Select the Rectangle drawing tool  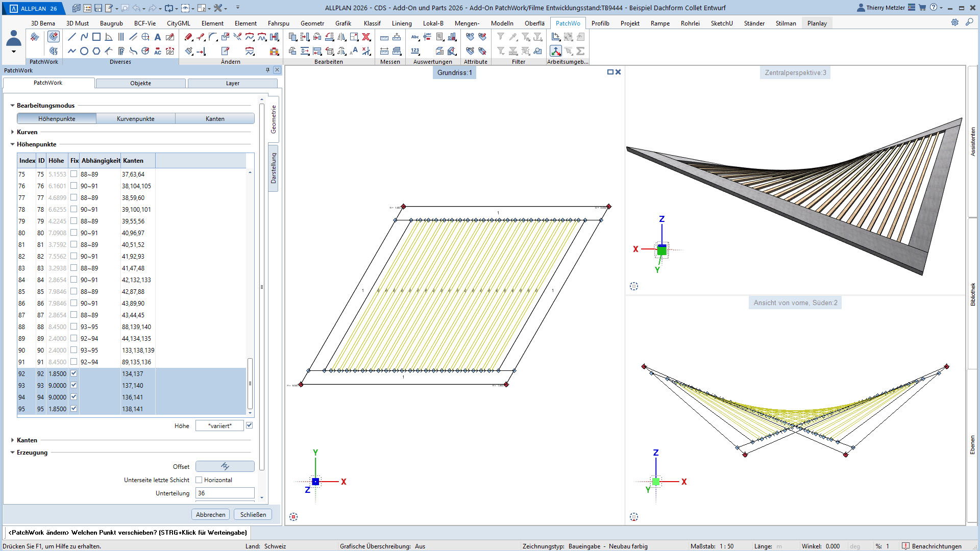coord(96,37)
